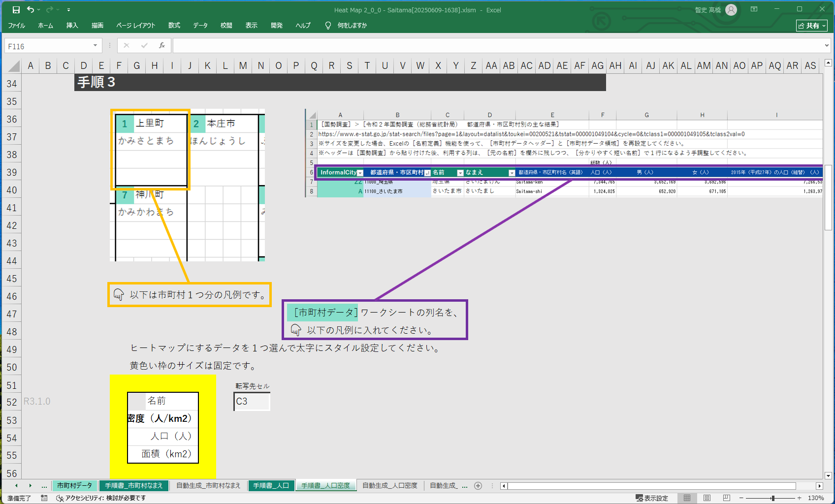Click the Name Box showing F116
This screenshot has height=504, width=835.
coord(48,46)
